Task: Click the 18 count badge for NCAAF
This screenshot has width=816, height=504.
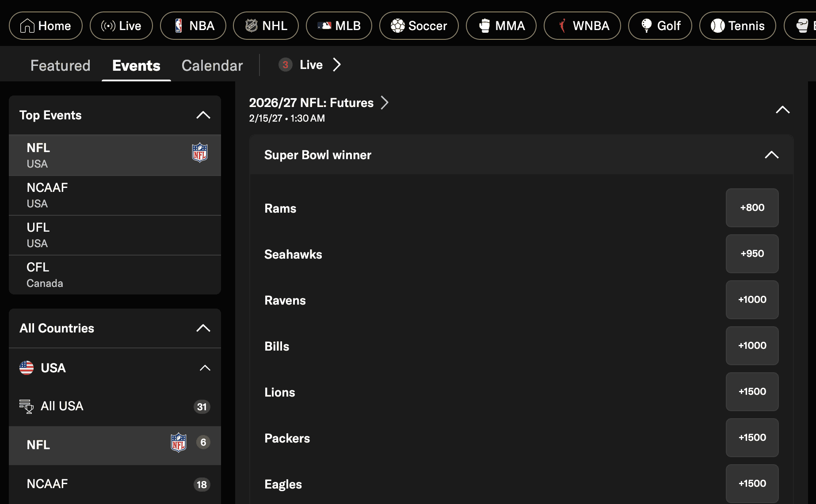Action: point(202,485)
